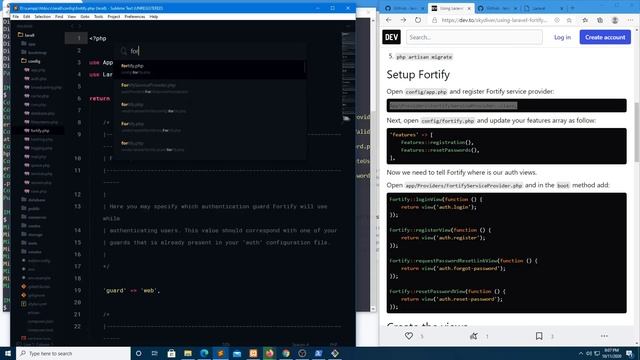640x360 pixels.
Task: Open Sublime Text from the taskbar
Action: (220, 353)
